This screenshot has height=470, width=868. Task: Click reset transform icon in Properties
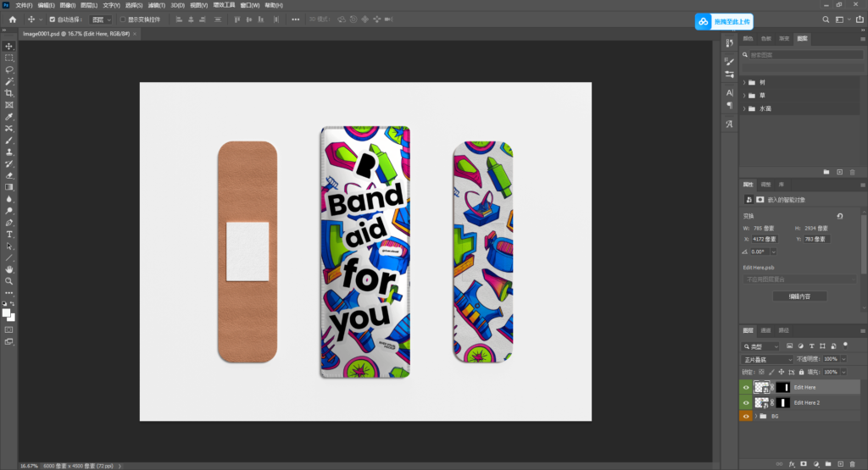click(840, 216)
